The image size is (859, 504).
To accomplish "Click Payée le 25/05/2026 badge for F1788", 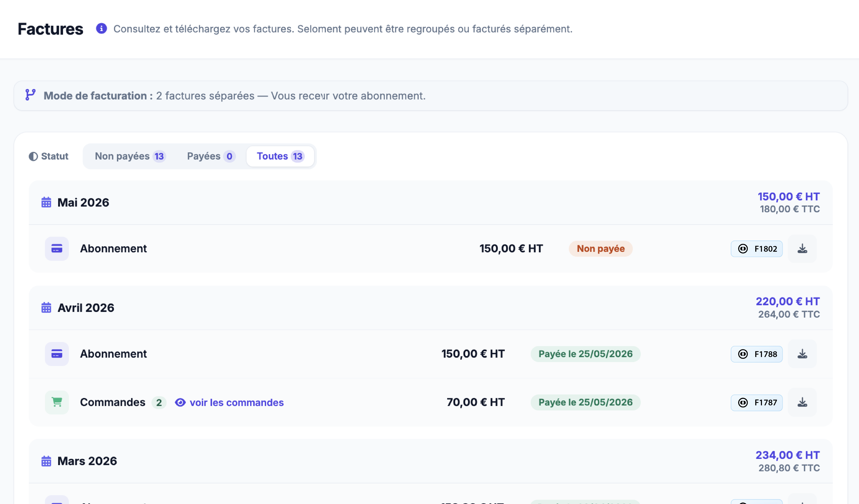I will point(586,354).
